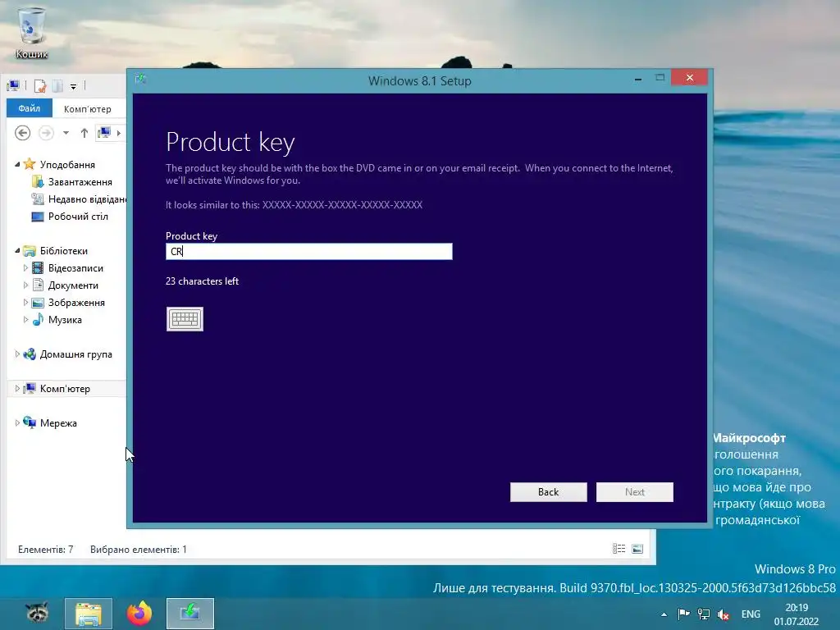The image size is (840, 630).
Task: Click the Windows Setup taskbar icon
Action: point(189,614)
